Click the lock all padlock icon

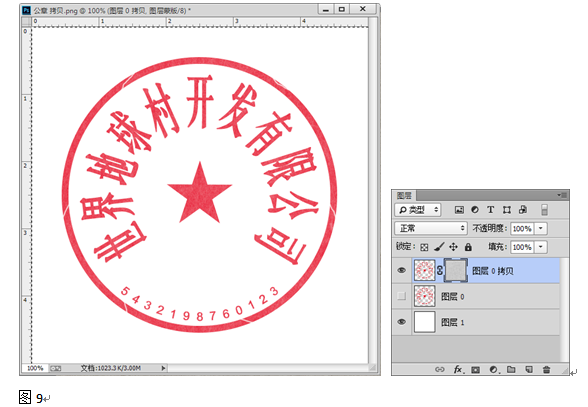[468, 247]
